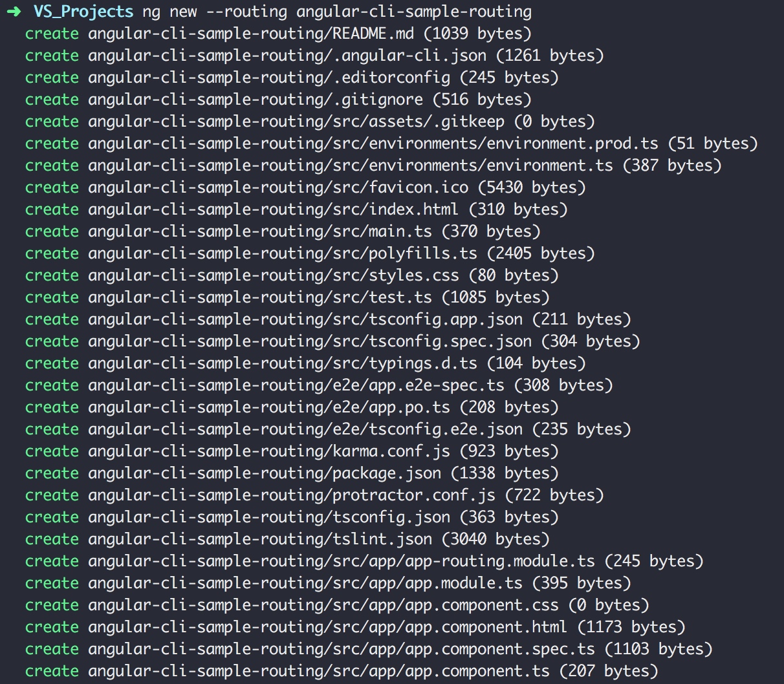Click the e2e/app.e2e-spec.ts file path

click(x=296, y=385)
